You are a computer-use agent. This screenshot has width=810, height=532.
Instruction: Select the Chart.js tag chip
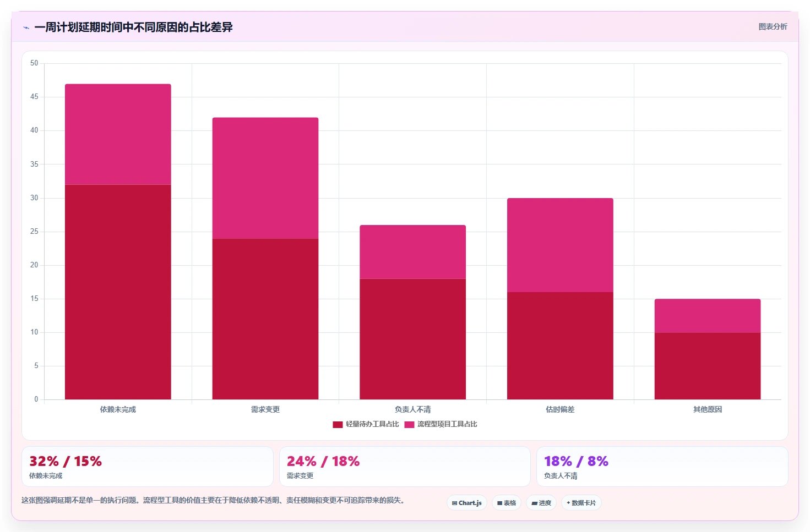pos(467,503)
